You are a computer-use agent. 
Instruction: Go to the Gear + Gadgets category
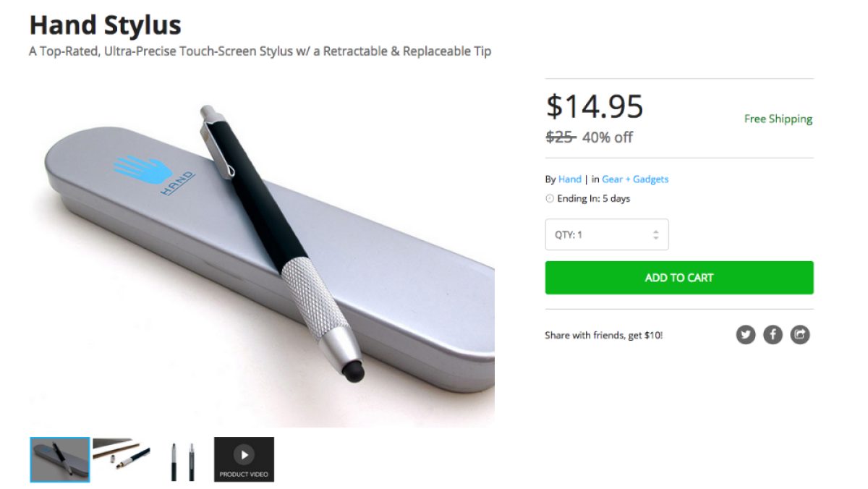click(x=635, y=179)
